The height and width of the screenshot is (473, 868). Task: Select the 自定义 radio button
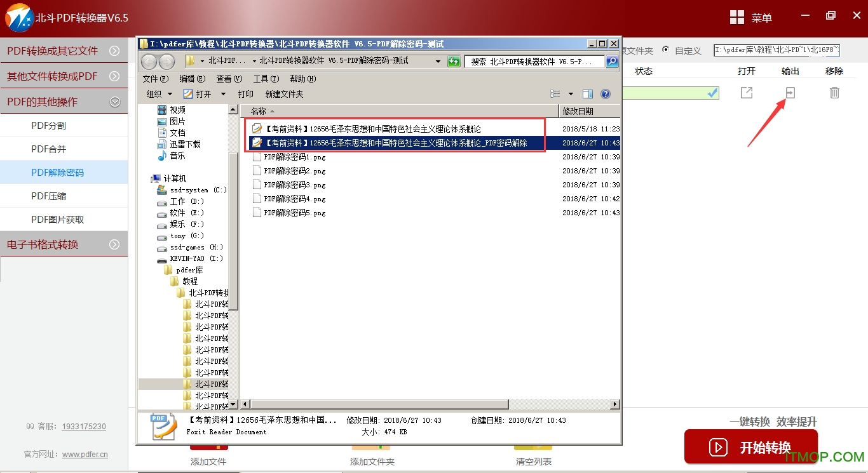coord(665,50)
